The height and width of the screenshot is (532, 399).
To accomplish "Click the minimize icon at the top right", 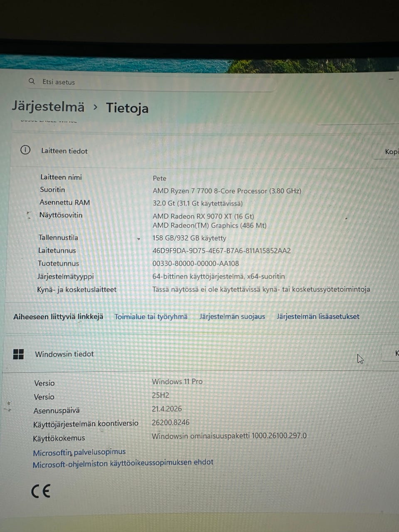I will [390, 79].
